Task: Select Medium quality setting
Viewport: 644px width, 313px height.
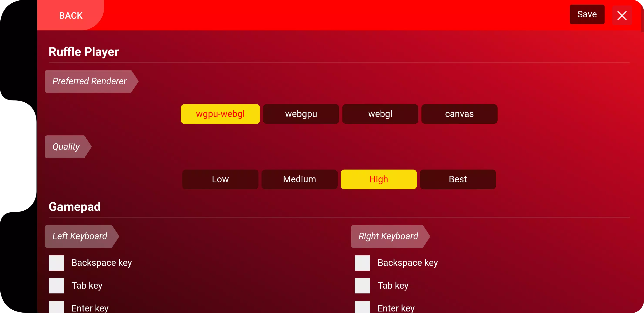Action: [299, 179]
